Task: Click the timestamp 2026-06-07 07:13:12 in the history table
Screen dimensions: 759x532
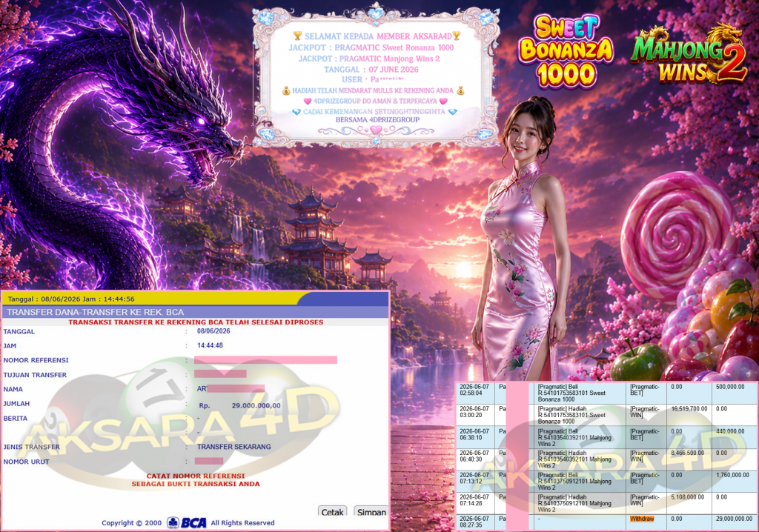Action: (x=475, y=478)
